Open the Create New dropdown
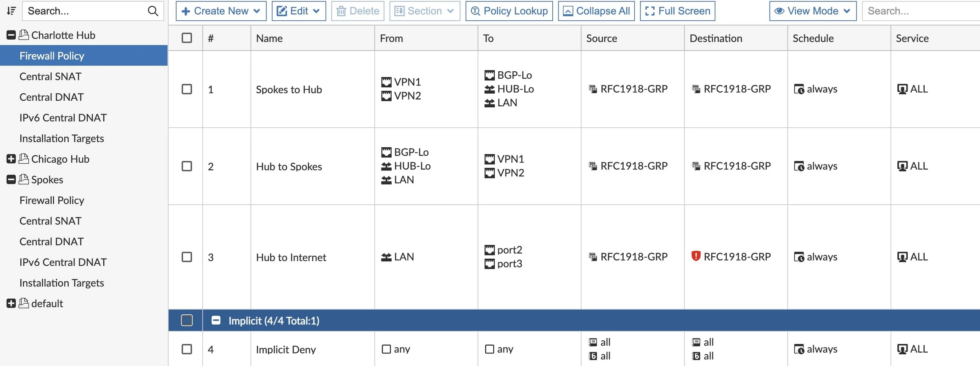The width and height of the screenshot is (980, 366). tap(221, 11)
